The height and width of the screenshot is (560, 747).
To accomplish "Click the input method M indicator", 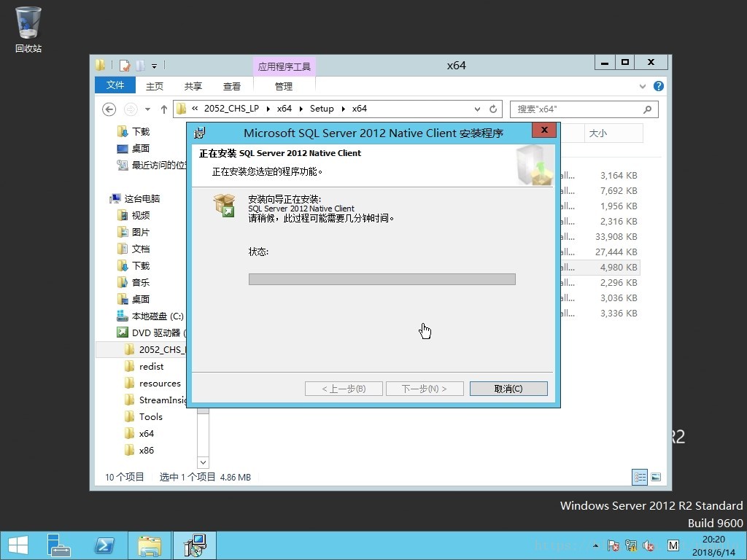I will click(x=673, y=545).
